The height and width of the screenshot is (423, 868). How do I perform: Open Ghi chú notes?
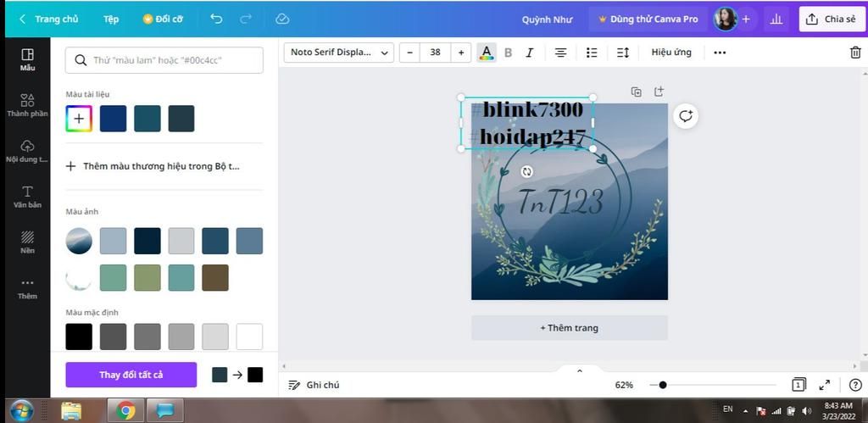(314, 385)
